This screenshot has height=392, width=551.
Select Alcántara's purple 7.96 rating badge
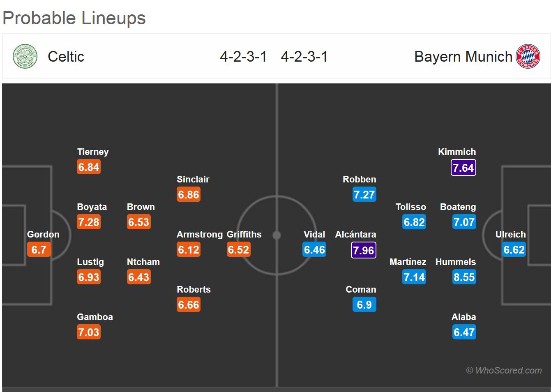point(364,250)
